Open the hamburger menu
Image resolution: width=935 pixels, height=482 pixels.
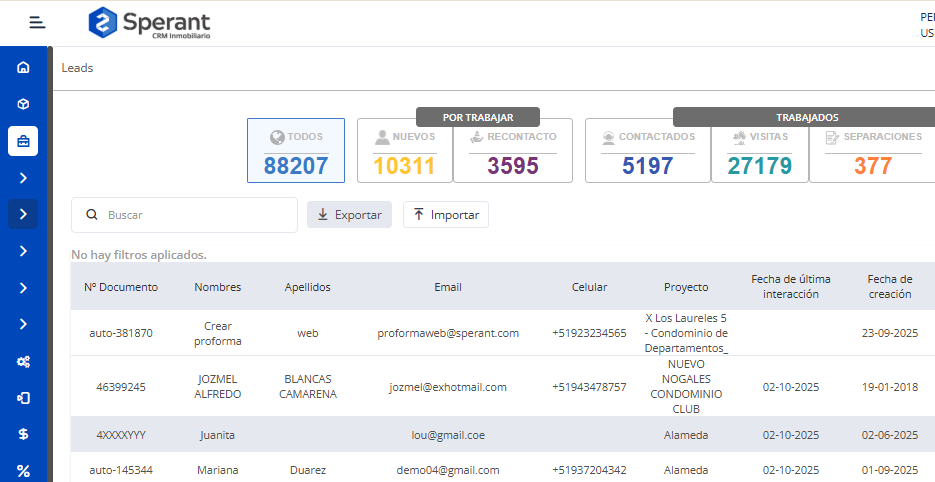tap(38, 22)
